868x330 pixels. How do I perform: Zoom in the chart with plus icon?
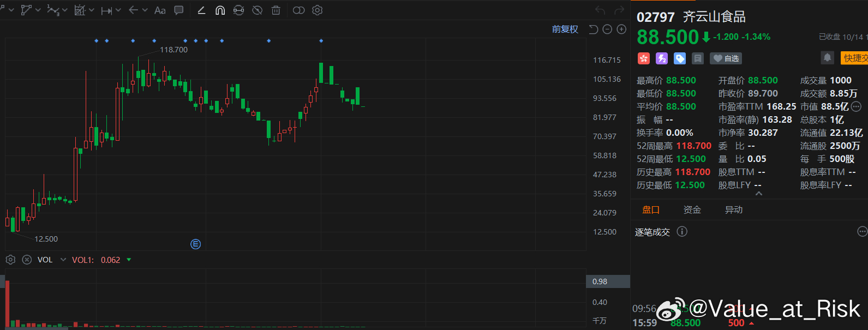pos(621,29)
